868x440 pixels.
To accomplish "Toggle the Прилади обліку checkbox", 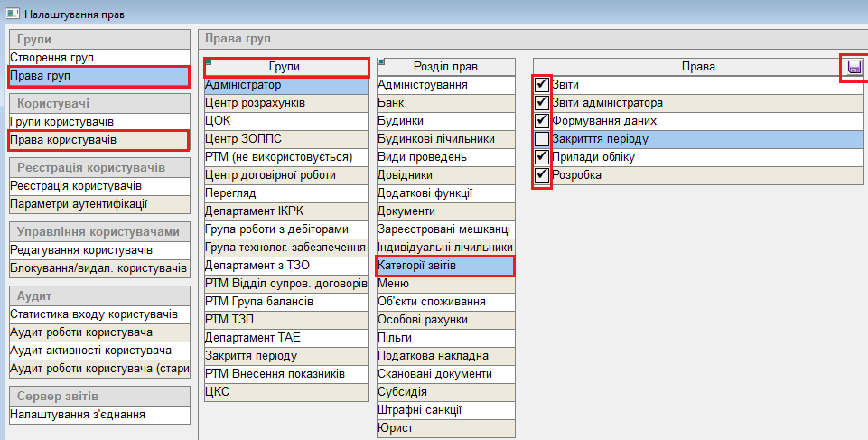I will pyautogui.click(x=542, y=157).
